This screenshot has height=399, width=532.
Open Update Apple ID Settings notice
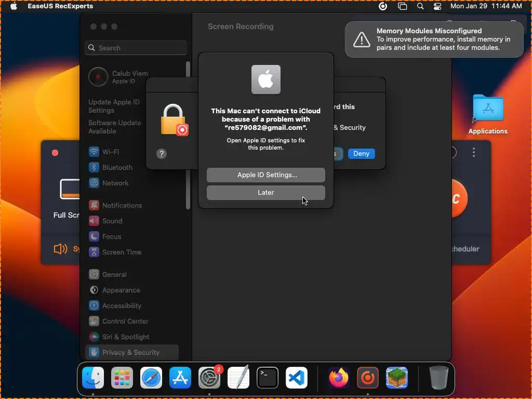point(114,106)
